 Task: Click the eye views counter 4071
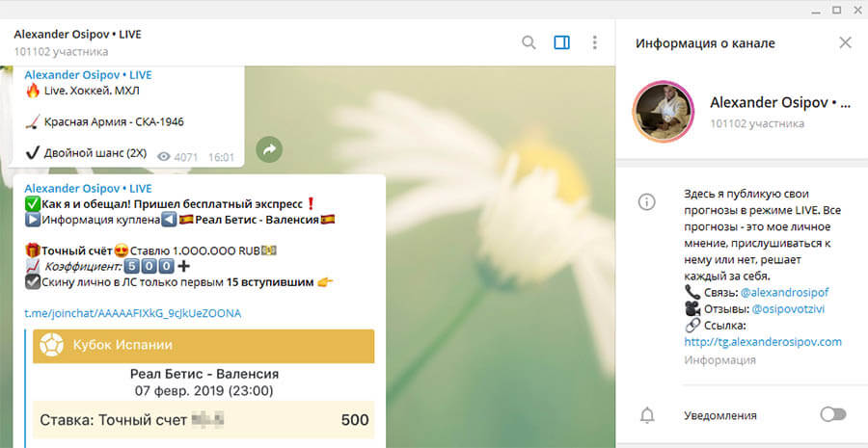pyautogui.click(x=177, y=157)
